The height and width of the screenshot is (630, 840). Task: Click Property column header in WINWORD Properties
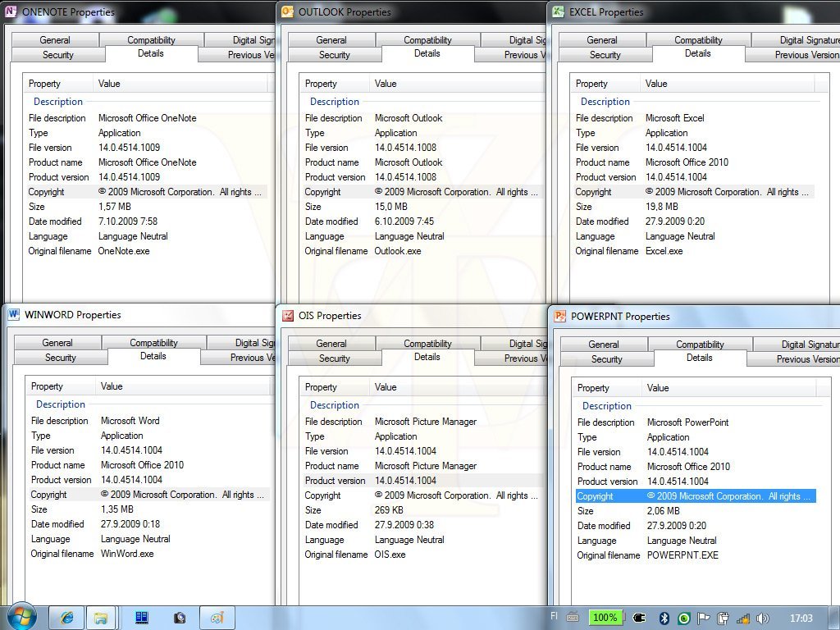pos(61,386)
